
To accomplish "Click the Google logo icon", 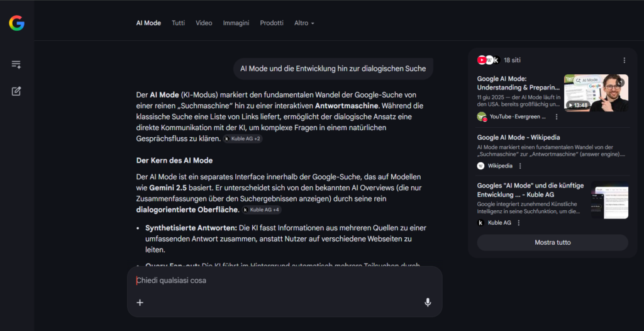I will pos(17,23).
